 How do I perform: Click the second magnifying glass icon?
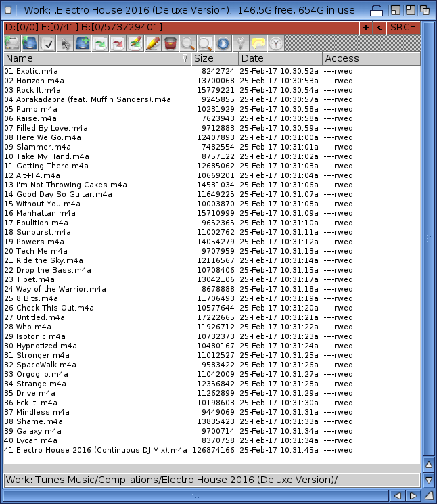coord(206,43)
